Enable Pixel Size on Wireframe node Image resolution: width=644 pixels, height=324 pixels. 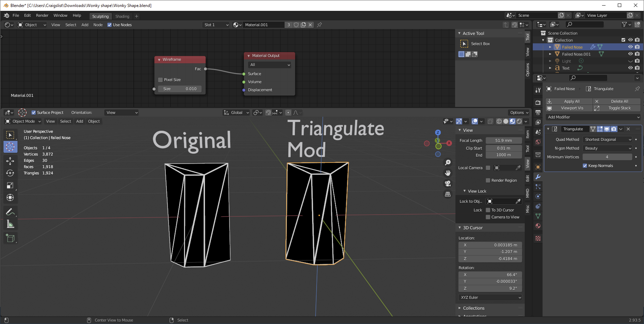point(160,80)
